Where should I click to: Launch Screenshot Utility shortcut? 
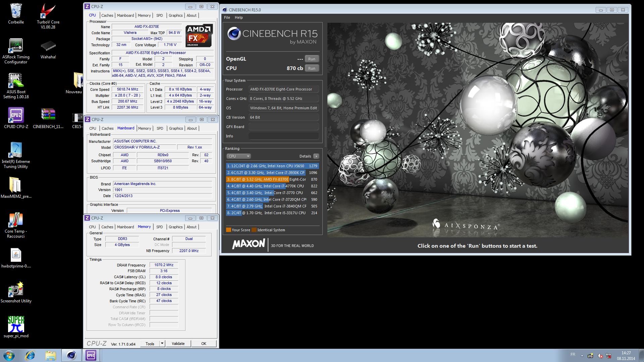(x=16, y=292)
